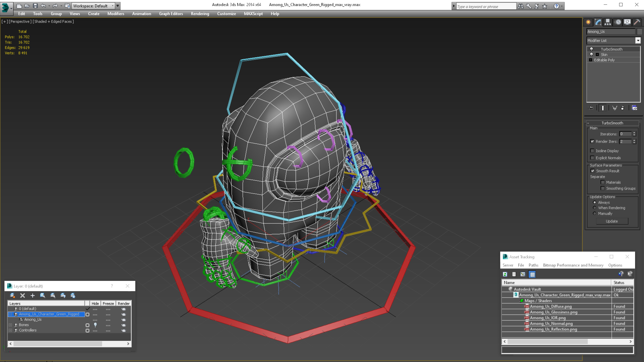Click the Save File icon in title bar
Screen dimensions: 644x362
[x=35, y=6]
